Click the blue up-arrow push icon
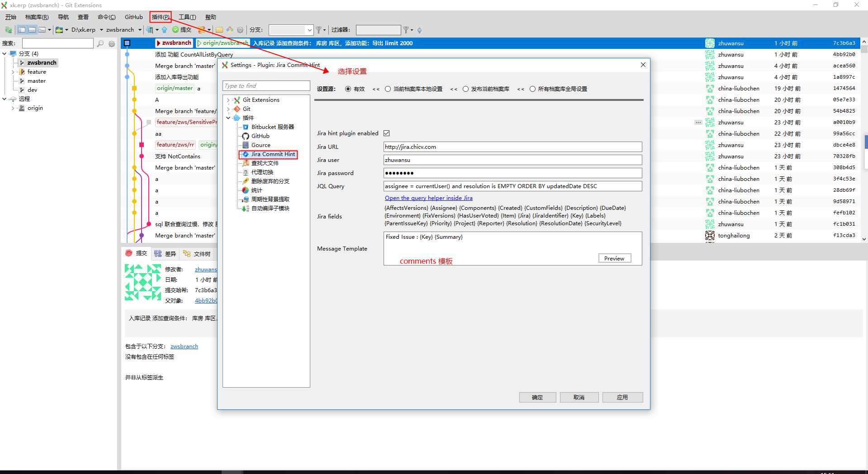Image resolution: width=868 pixels, height=474 pixels. click(165, 30)
